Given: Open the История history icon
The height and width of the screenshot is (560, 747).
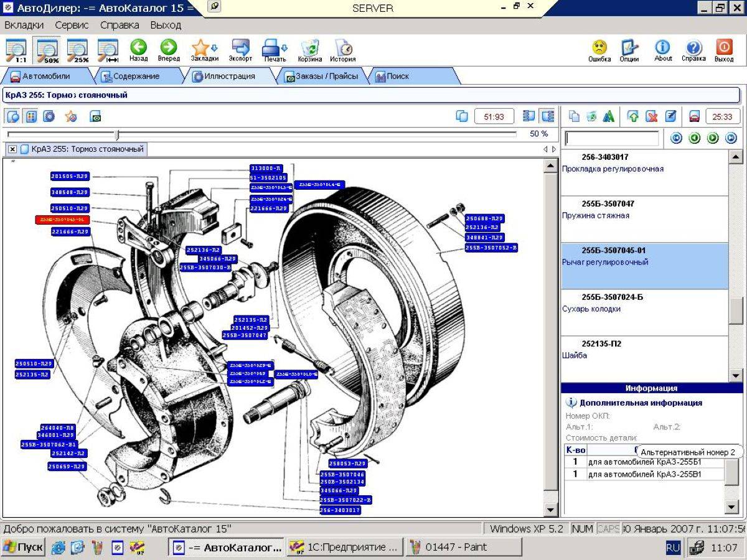Looking at the screenshot, I should [342, 50].
